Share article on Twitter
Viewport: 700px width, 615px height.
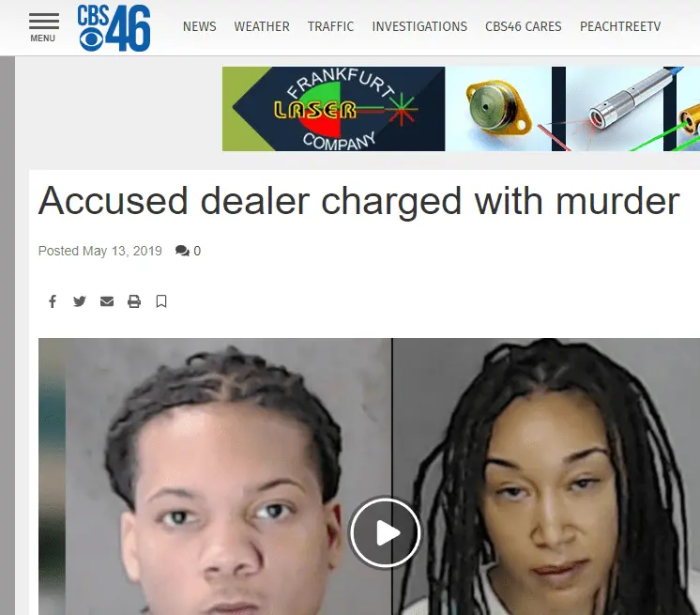point(80,301)
